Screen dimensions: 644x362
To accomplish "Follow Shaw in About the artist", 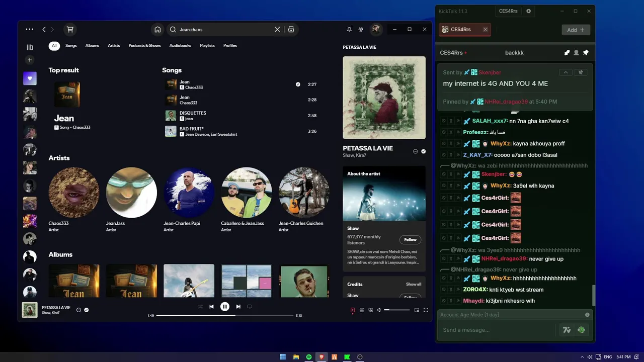I will pyautogui.click(x=410, y=239).
